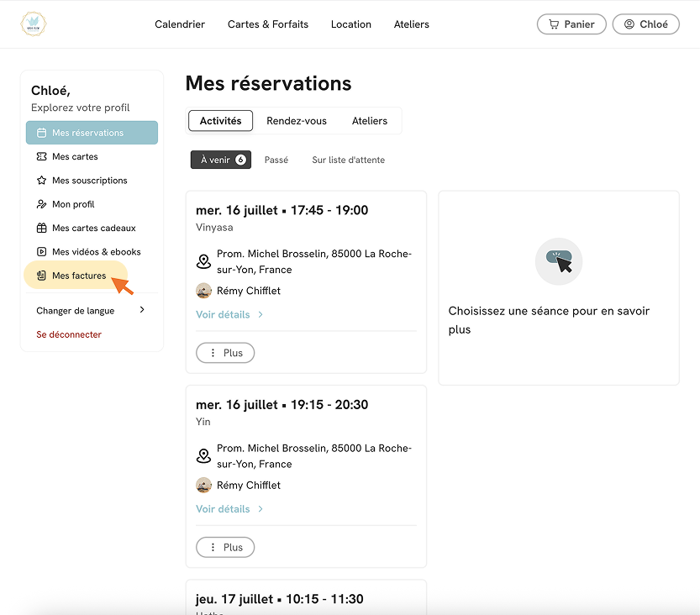Open Mes vidéos & ebooks section
Viewport: 700px width, 615px height.
[x=97, y=252]
